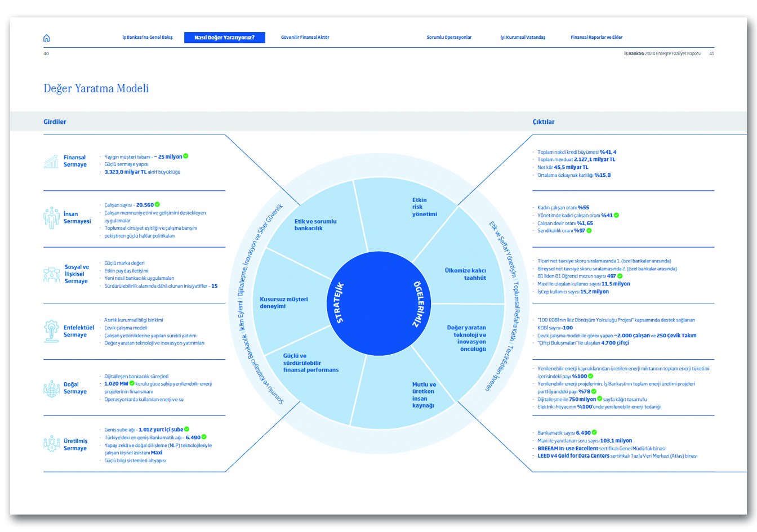Click the home icon in the header
757x532 pixels.
pos(47,38)
